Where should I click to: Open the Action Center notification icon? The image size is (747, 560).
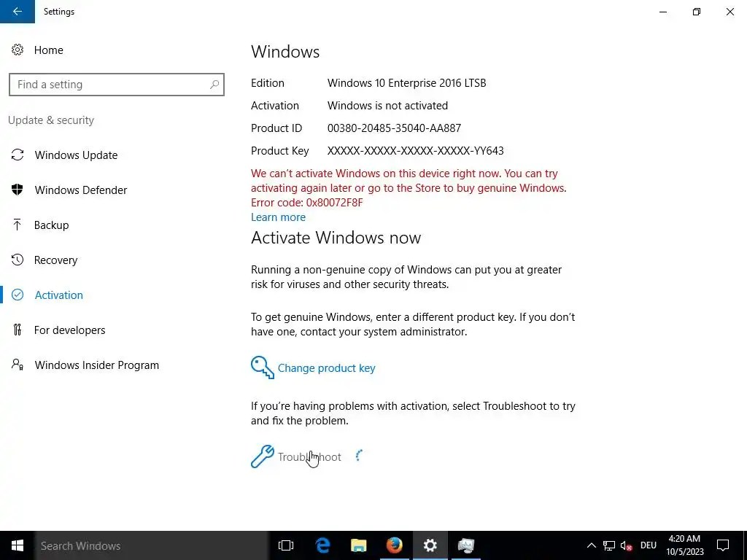[x=723, y=545]
